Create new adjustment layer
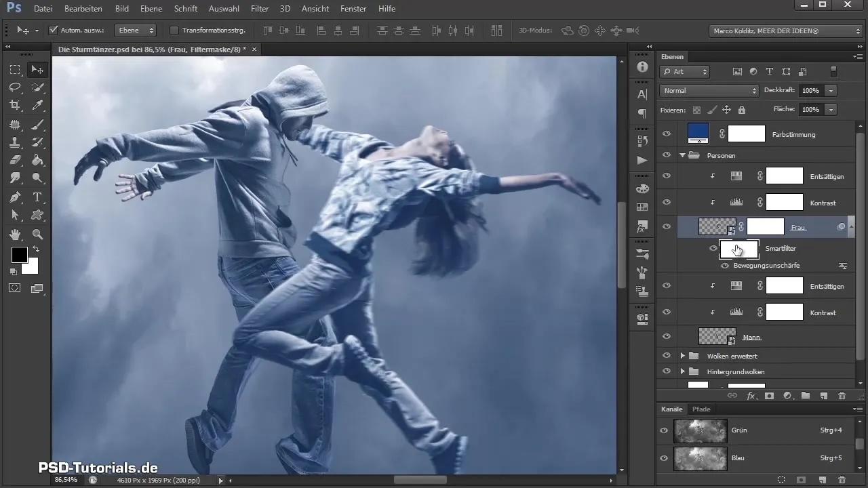The height and width of the screenshot is (488, 868). point(787,395)
